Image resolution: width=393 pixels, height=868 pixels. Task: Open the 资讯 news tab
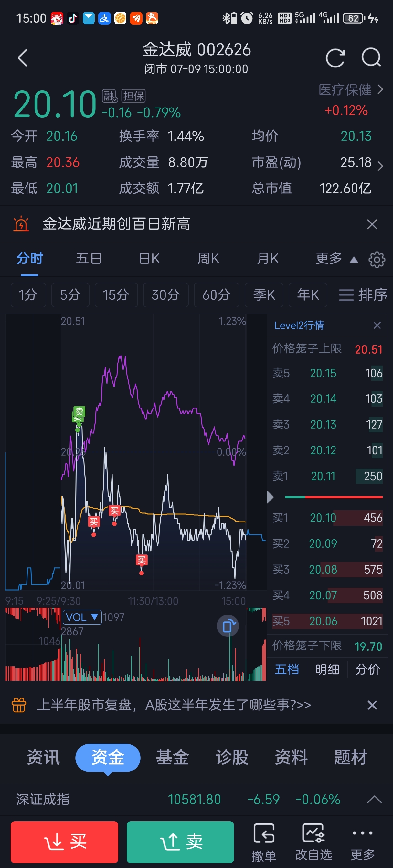pos(43,757)
